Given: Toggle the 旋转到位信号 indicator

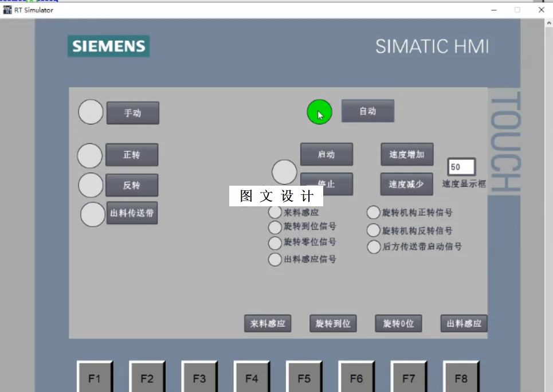Looking at the screenshot, I should point(275,228).
